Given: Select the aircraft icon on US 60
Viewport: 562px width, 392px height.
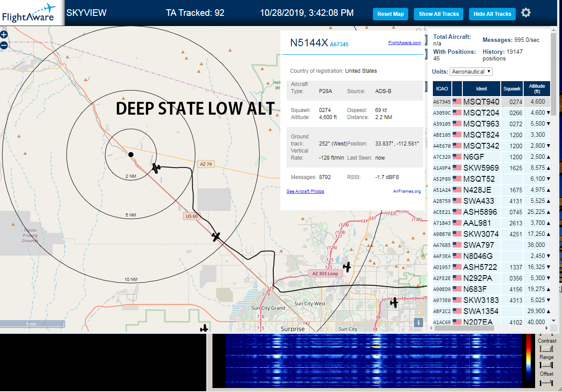Looking at the screenshot, I should tap(216, 236).
